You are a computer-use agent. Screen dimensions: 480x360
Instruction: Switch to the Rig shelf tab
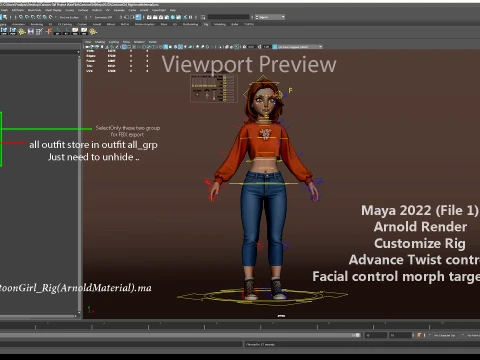pos(206,24)
